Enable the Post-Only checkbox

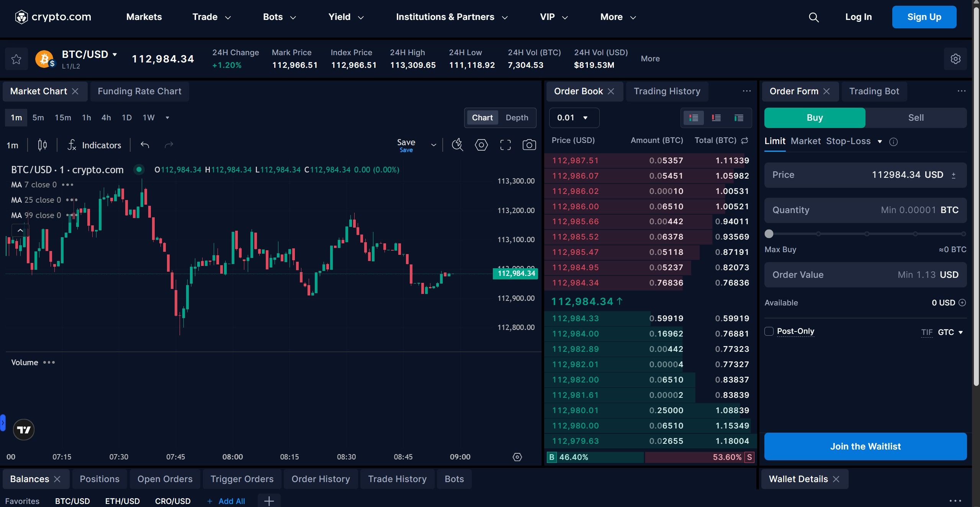769,331
